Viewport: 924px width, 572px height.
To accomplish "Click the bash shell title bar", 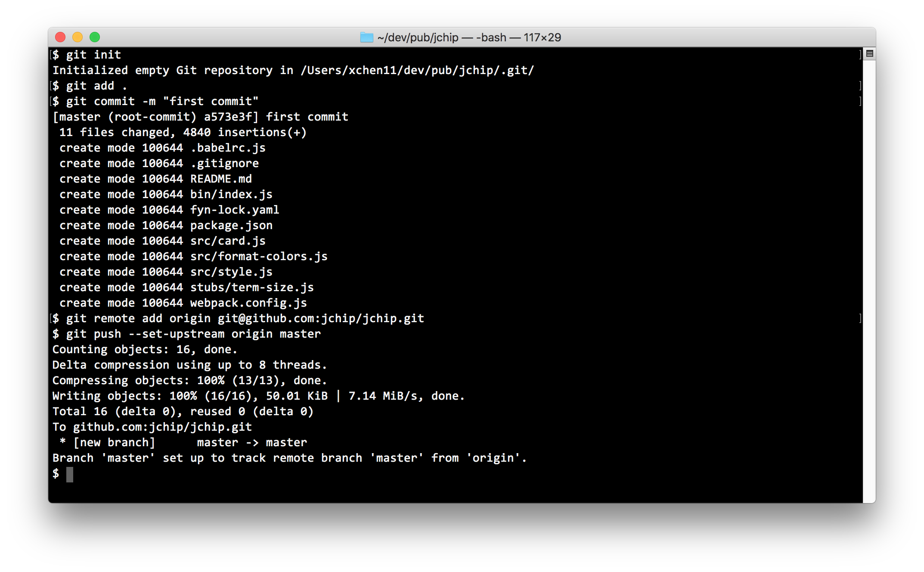I will (x=462, y=37).
